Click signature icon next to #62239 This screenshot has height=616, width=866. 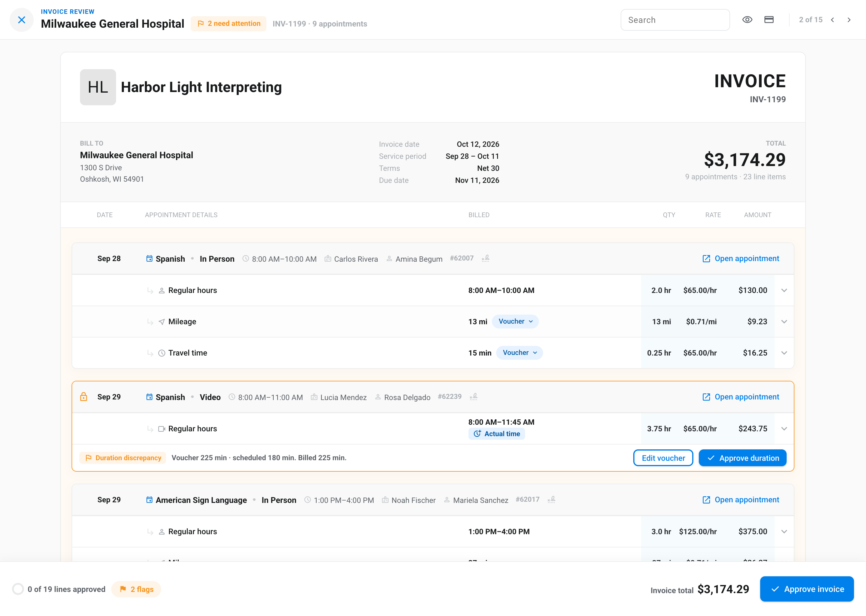473,397
